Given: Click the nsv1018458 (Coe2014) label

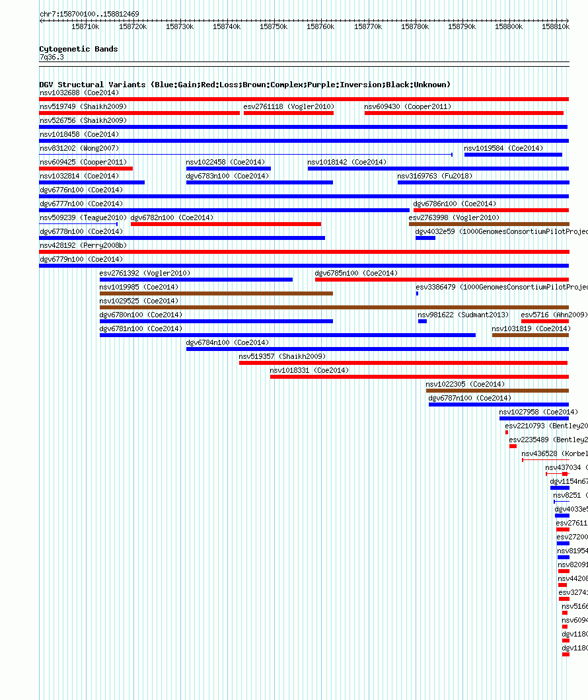Looking at the screenshot, I should [x=79, y=134].
